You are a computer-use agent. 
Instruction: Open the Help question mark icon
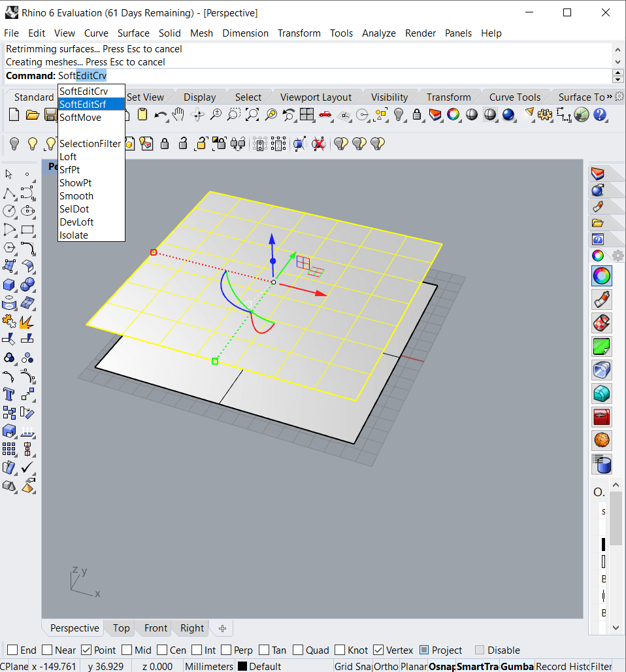(x=599, y=116)
